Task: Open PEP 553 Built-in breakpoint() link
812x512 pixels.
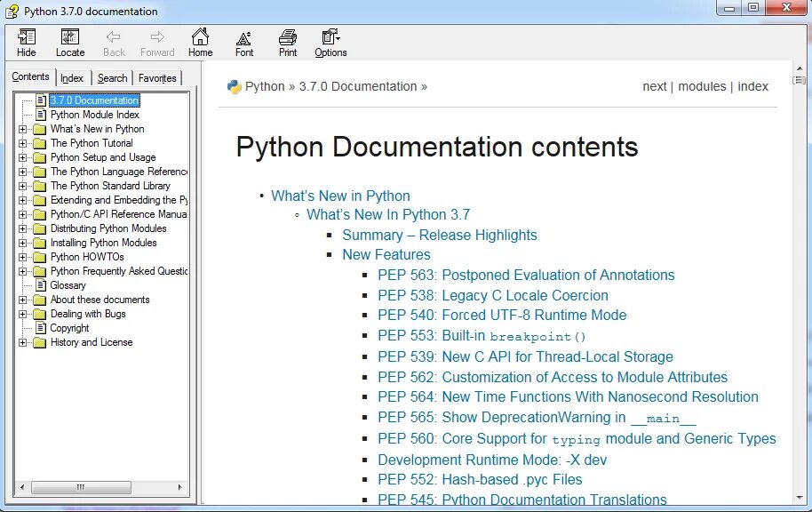Action: click(482, 336)
